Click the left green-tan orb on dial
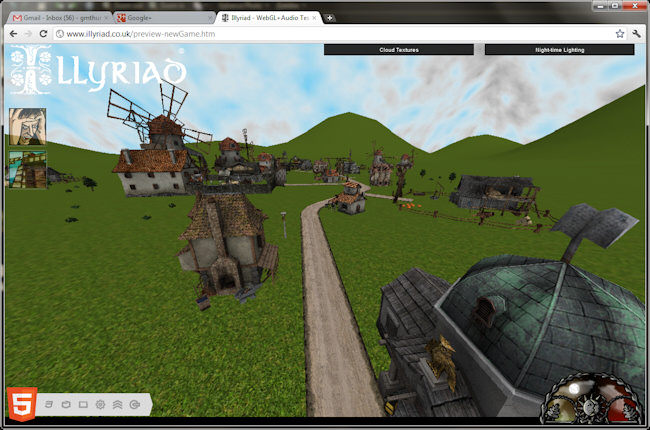The image size is (650, 430). [559, 410]
